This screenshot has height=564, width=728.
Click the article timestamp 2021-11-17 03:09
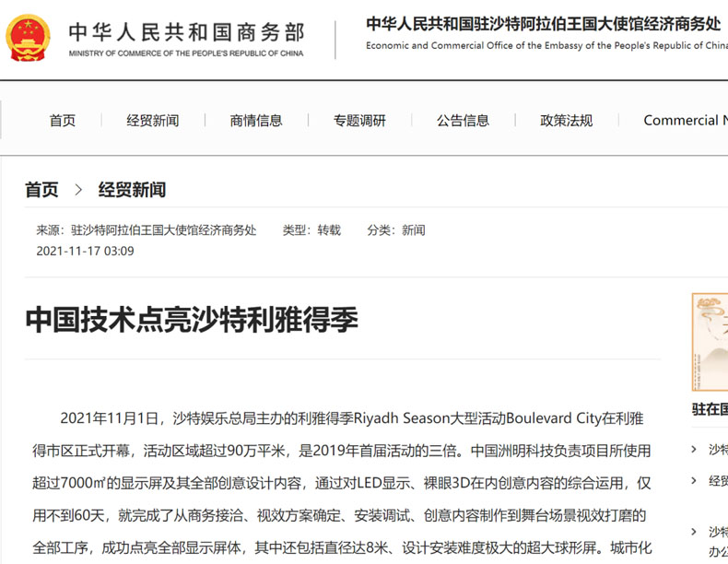(86, 252)
